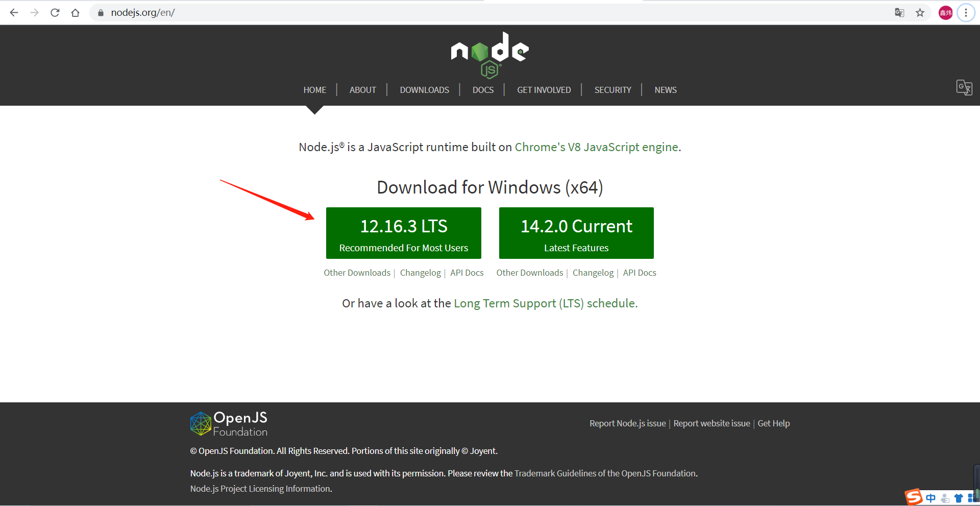Click the floating translate icon on the right edge
Viewport: 980px width, 506px height.
pyautogui.click(x=964, y=88)
